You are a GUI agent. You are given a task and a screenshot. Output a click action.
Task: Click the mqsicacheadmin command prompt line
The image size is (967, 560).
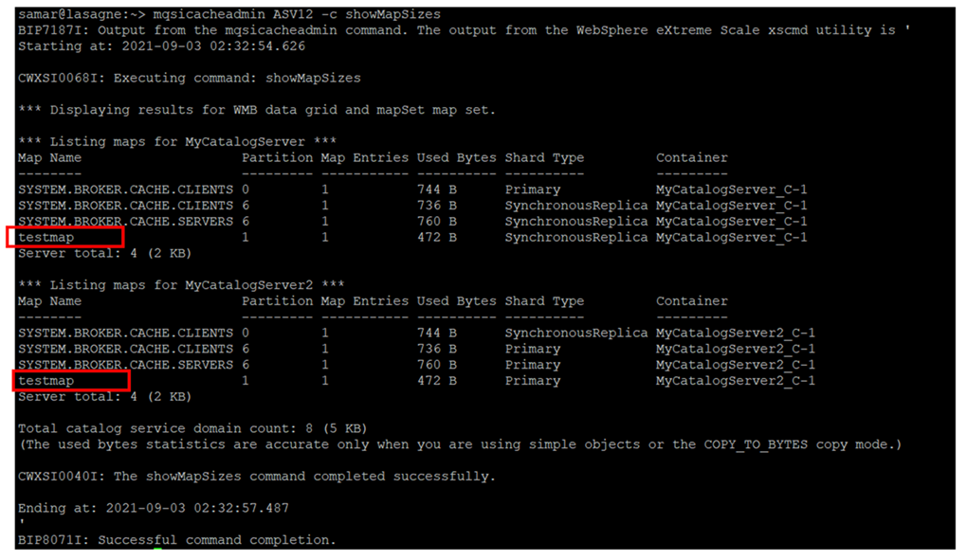(x=228, y=14)
